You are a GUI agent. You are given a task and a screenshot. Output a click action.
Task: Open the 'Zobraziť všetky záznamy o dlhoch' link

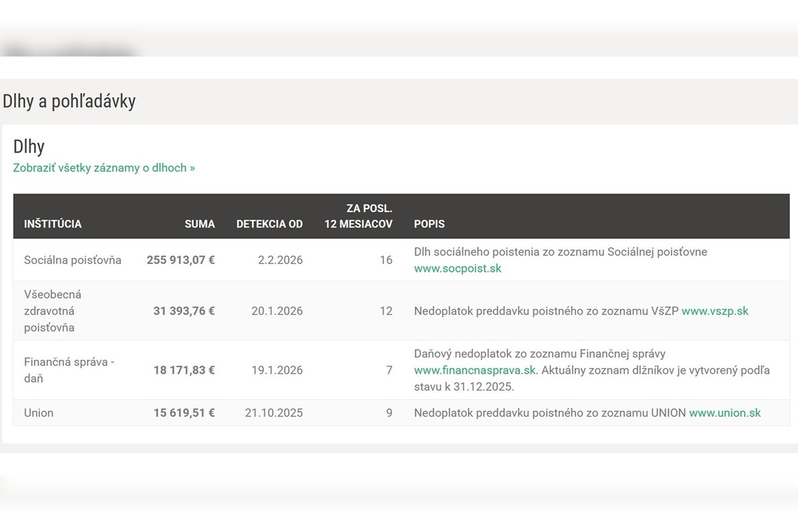point(104,168)
